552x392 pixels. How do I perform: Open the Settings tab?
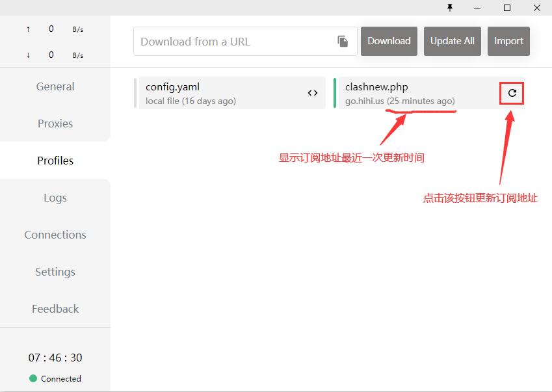55,272
